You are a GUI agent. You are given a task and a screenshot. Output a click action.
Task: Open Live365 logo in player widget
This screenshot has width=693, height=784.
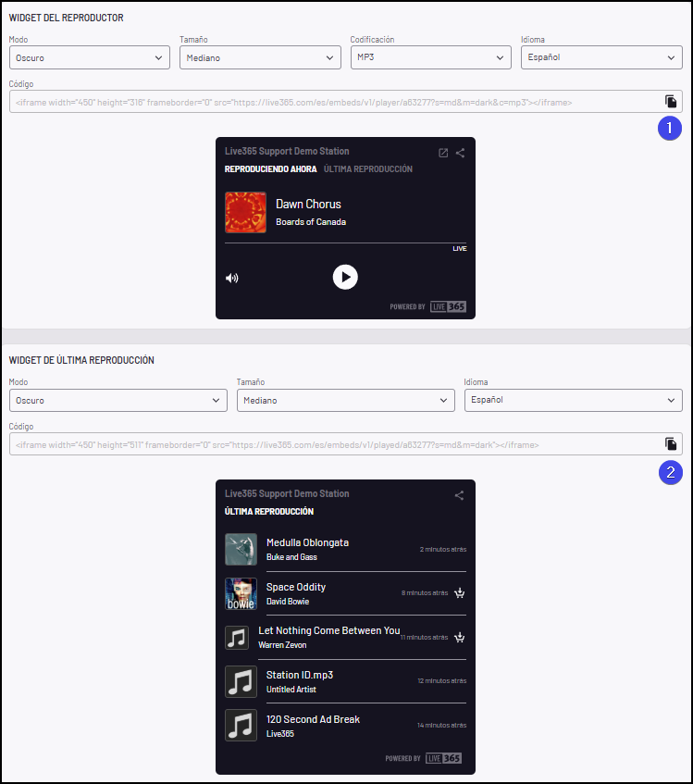click(448, 306)
